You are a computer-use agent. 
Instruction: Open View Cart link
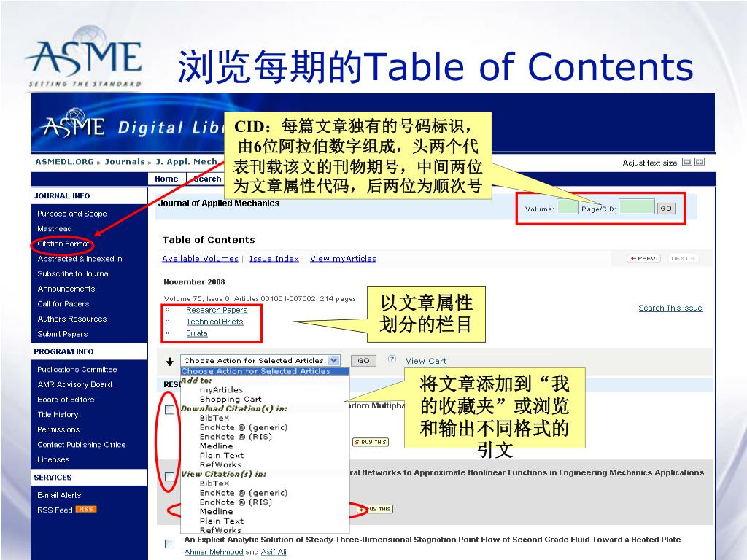(x=426, y=361)
